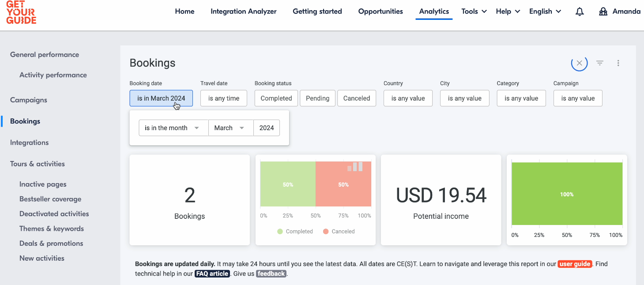
Task: Open Deals & promotions in sidebar
Action: (51, 243)
